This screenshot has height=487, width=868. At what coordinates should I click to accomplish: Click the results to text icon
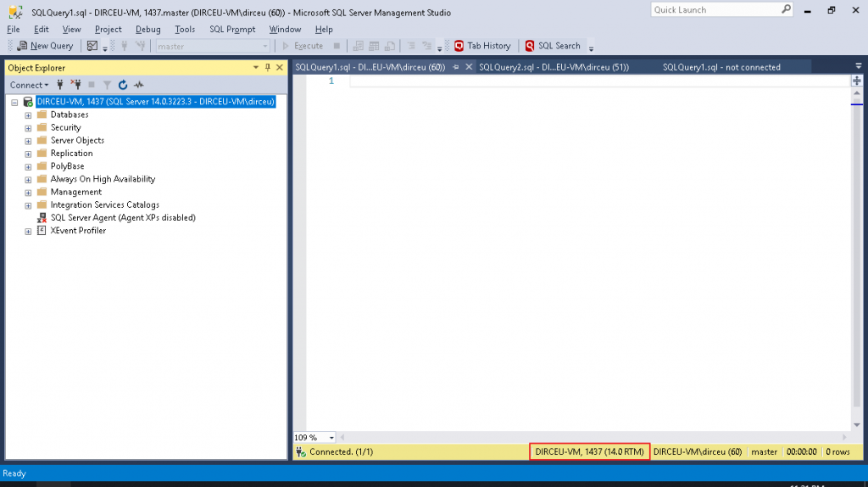[359, 46]
